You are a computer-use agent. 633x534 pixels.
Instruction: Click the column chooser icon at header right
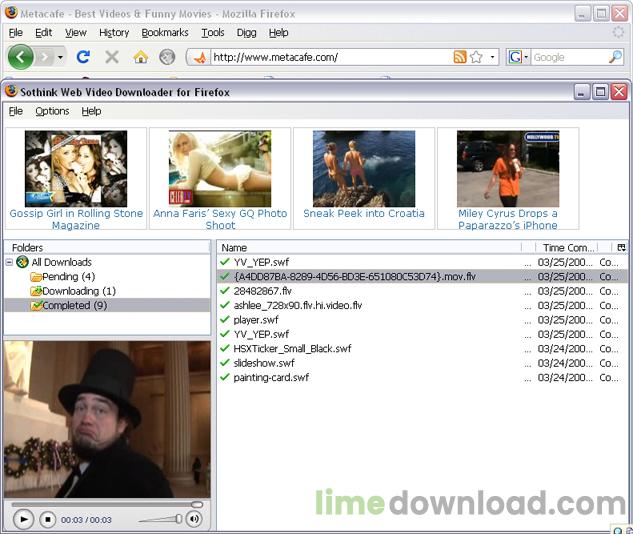pos(621,247)
